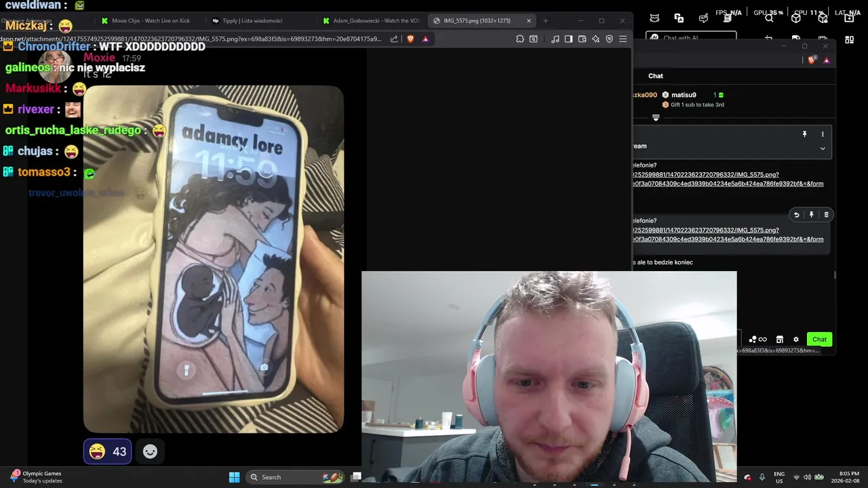Click the 'Gift 1 sub to take 3rd' text
The height and width of the screenshot is (488, 868).
(x=697, y=105)
